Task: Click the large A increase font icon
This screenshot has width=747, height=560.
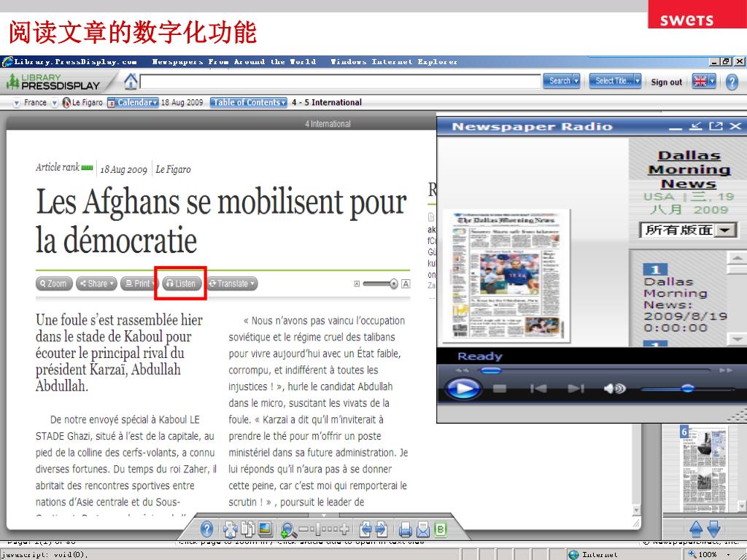Action: 406,284
